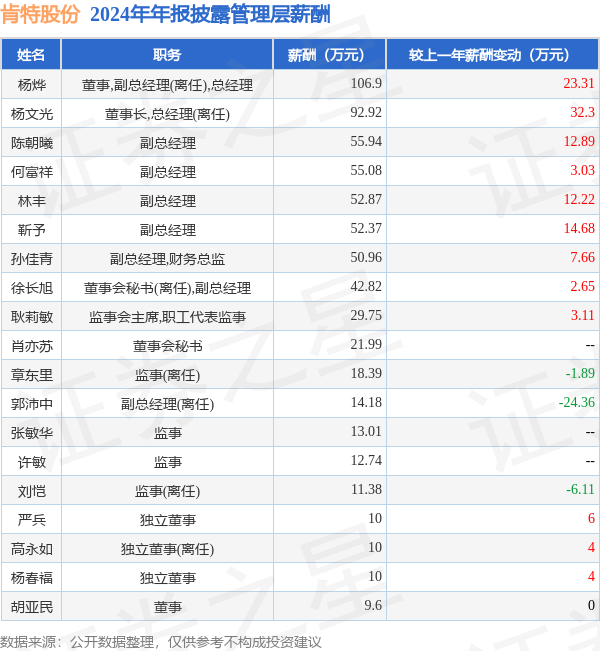Click change value -24.36
Viewport: 600px width, 651px height.
tap(577, 403)
